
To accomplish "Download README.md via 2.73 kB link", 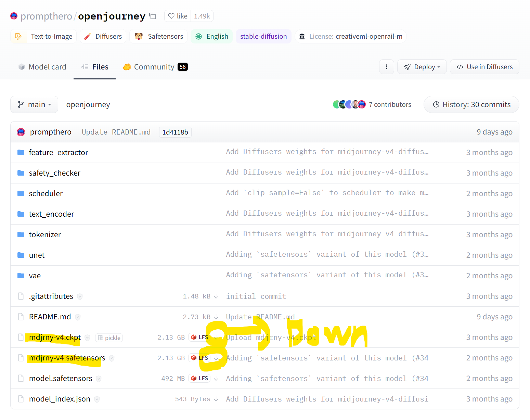I will point(201,317).
